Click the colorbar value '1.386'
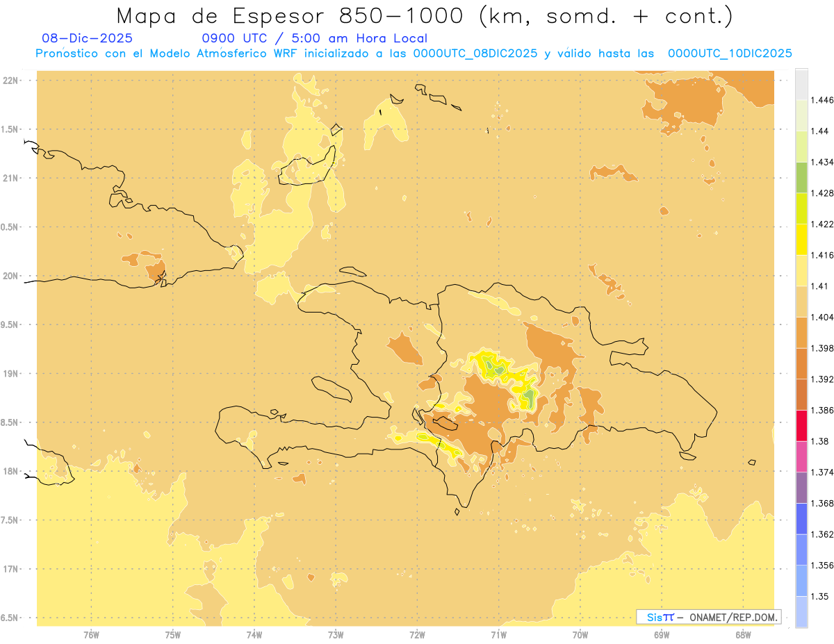Screen dimensions: 834x644 [x=821, y=411]
